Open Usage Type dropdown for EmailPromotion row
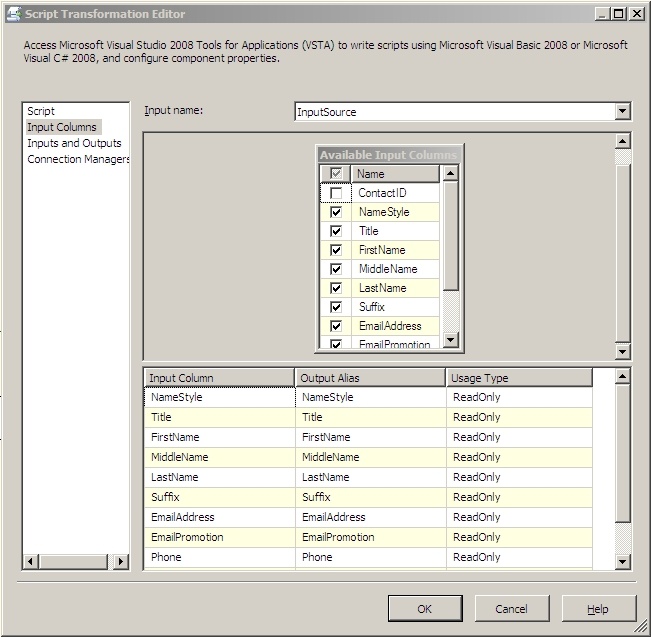Image resolution: width=651 pixels, height=637 pixels. (520, 537)
